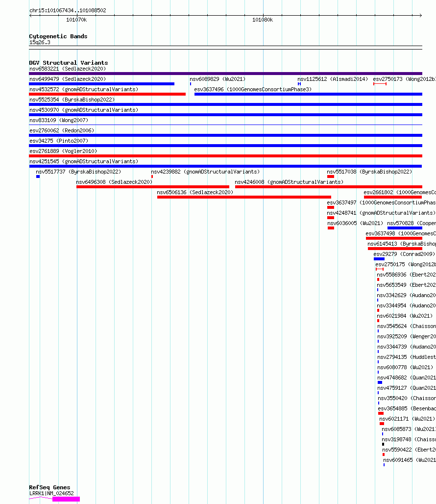This screenshot has width=436, height=504.
Task: Open the nsv6499479 (Sedlazeck2020) label
Action: tap(68, 79)
